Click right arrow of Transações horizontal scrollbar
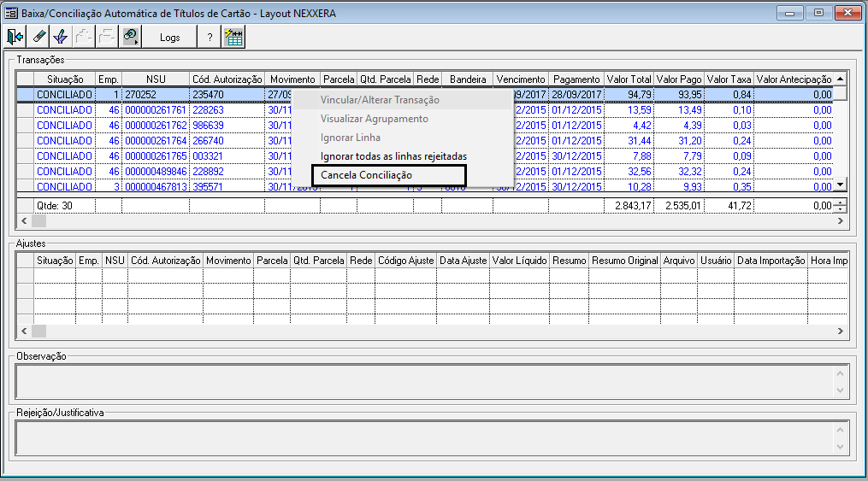 point(841,220)
